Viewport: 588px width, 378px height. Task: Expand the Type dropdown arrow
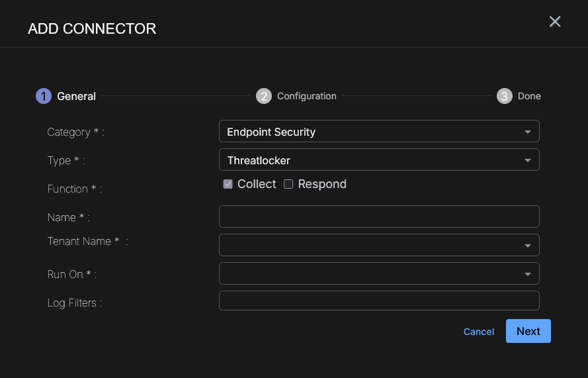(x=527, y=160)
